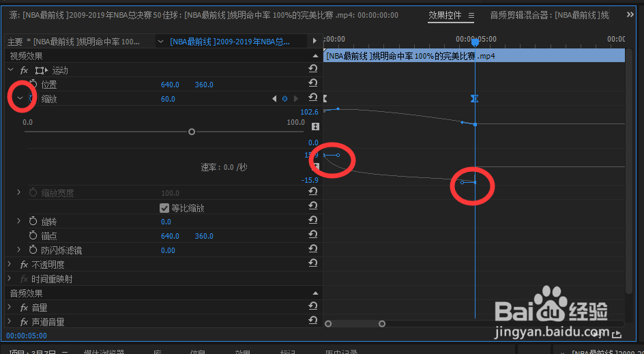Uncheck the 等比缩放 uniform scale checkbox
Screen dimensions: 644x354
pos(164,208)
